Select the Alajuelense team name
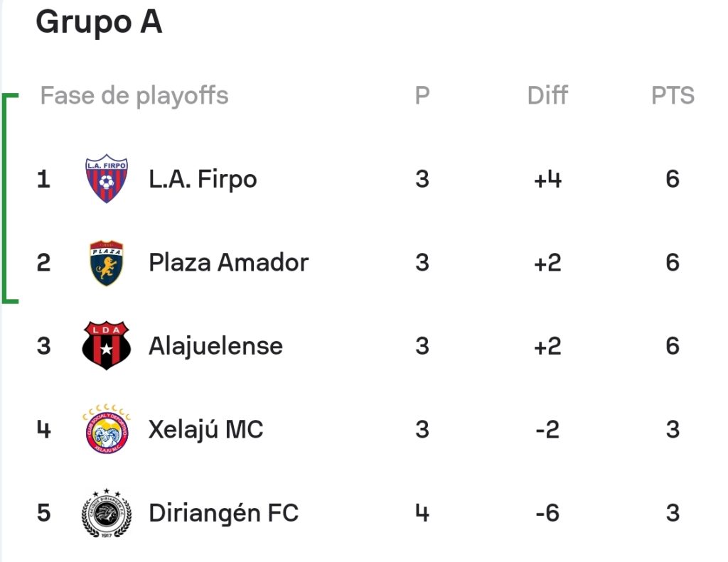The width and height of the screenshot is (728, 562). coord(215,346)
